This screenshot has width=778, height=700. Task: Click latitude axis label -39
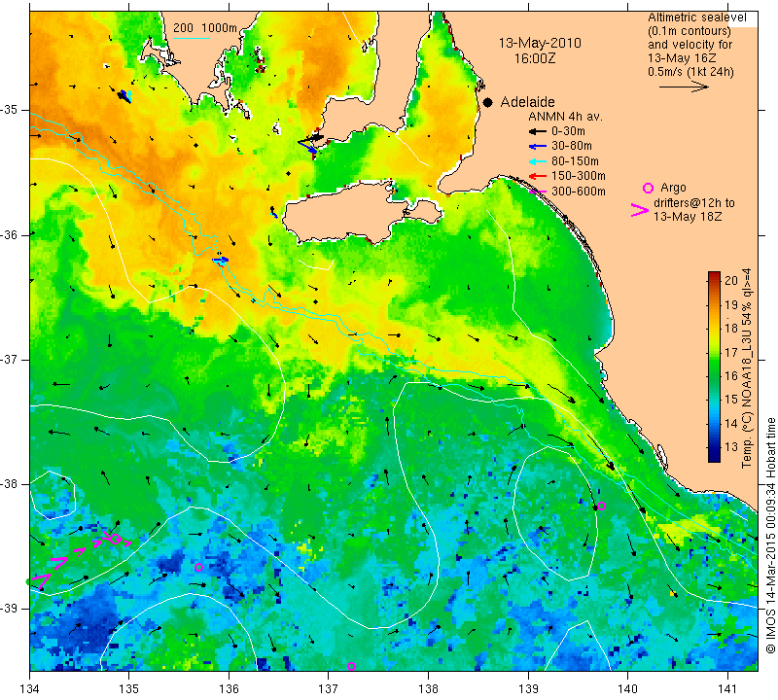[10, 609]
